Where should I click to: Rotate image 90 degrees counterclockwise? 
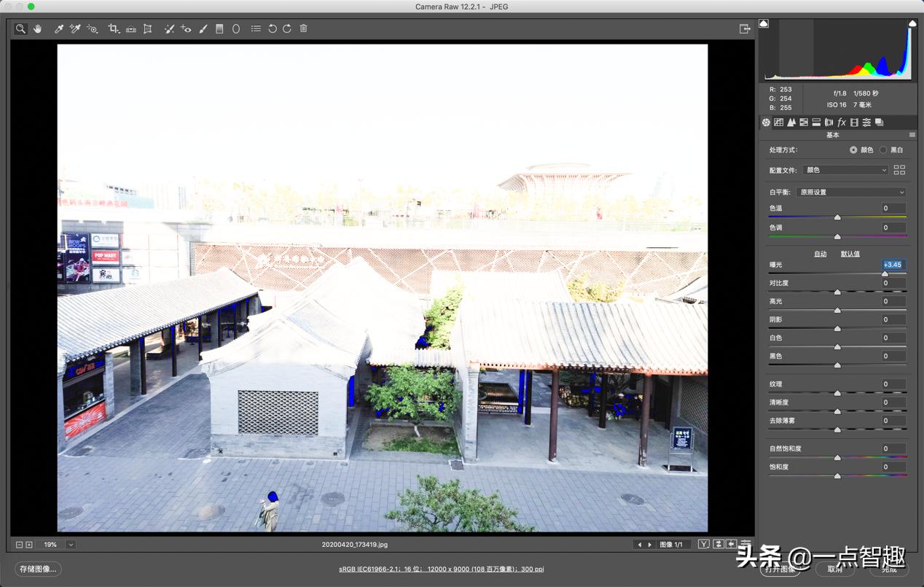[x=272, y=28]
